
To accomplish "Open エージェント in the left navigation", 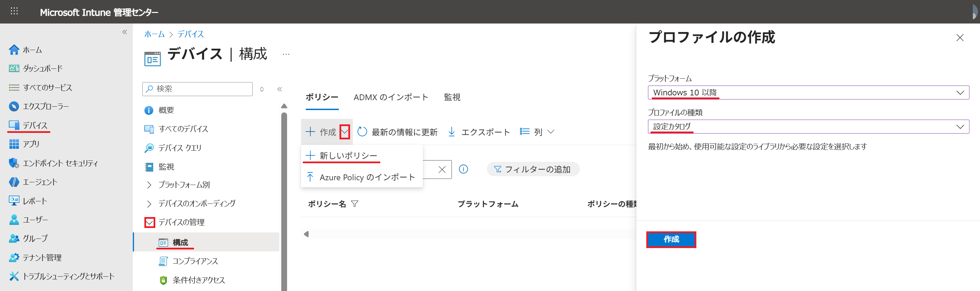I will pyautogui.click(x=33, y=182).
